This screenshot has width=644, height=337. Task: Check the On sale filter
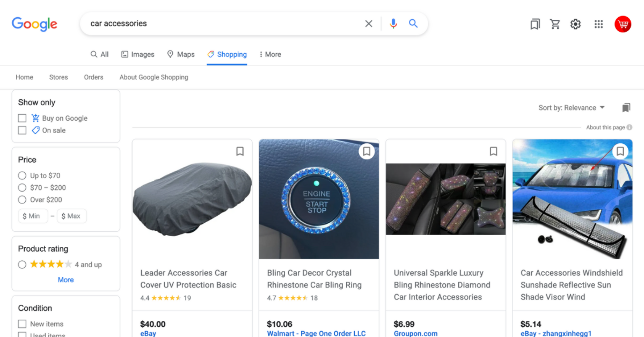22,130
